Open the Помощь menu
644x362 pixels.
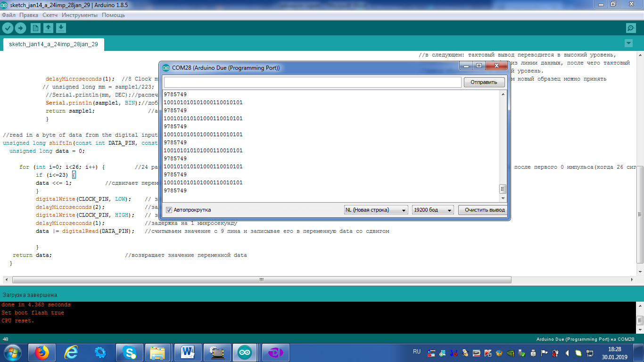click(x=114, y=15)
